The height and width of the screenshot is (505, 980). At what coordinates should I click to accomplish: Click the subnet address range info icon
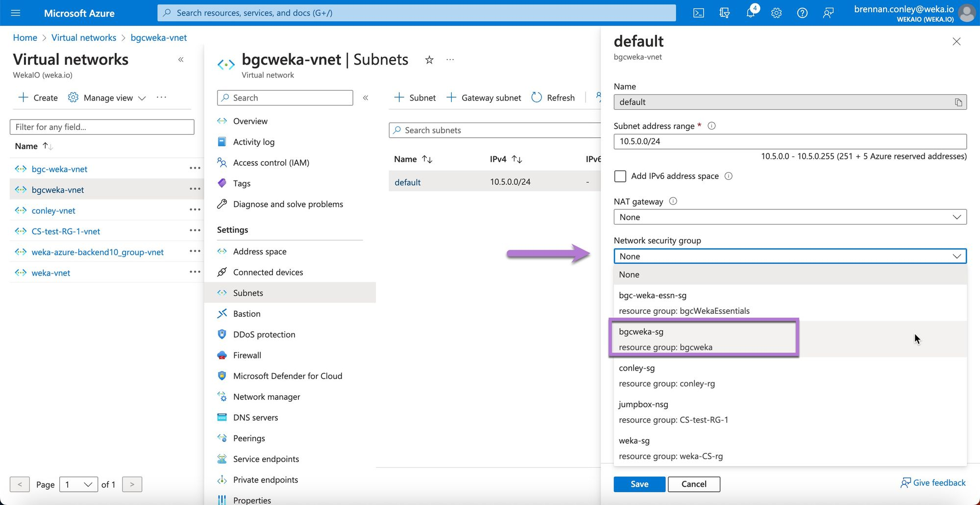pyautogui.click(x=712, y=126)
